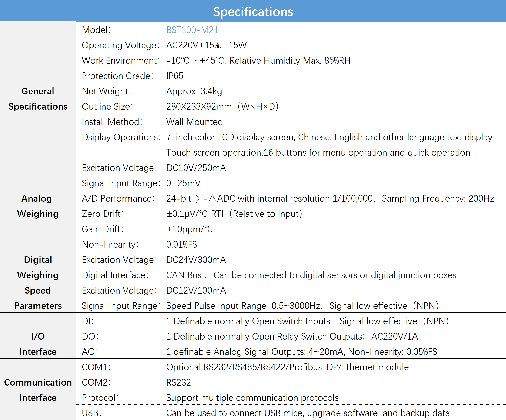Viewport: 506px width, 420px height.
Task: Click the 'Protocol:' label
Action: (100, 398)
